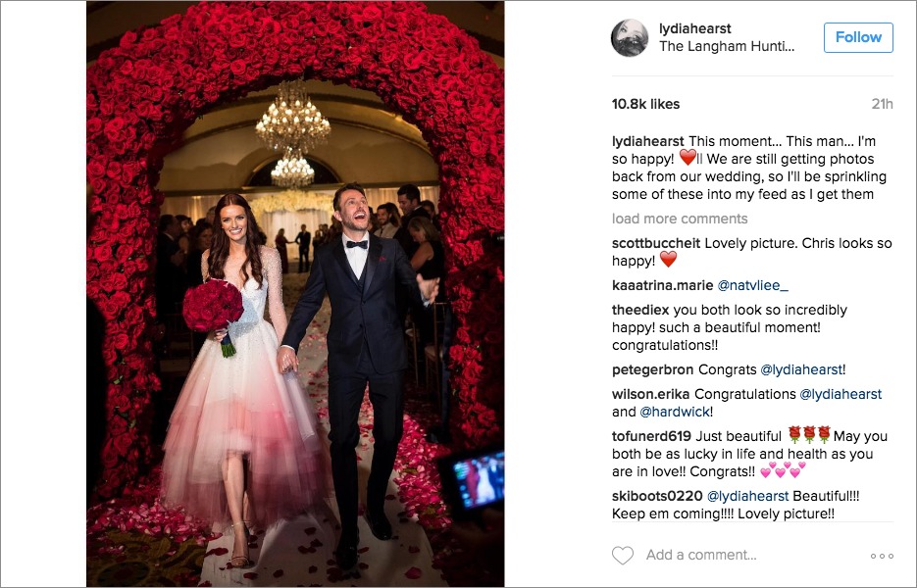Image resolution: width=917 pixels, height=588 pixels.
Task: Open The Langham Hunti... location link
Action: [x=727, y=46]
